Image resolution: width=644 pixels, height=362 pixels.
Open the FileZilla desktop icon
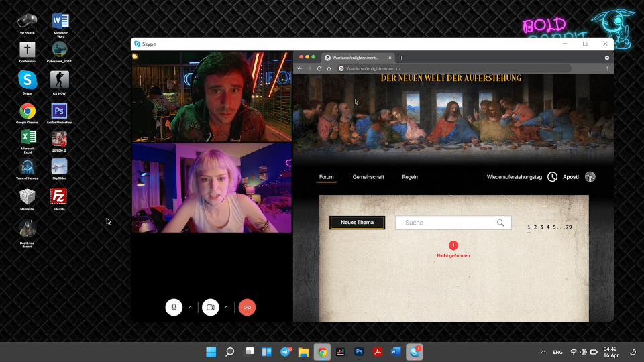click(59, 199)
